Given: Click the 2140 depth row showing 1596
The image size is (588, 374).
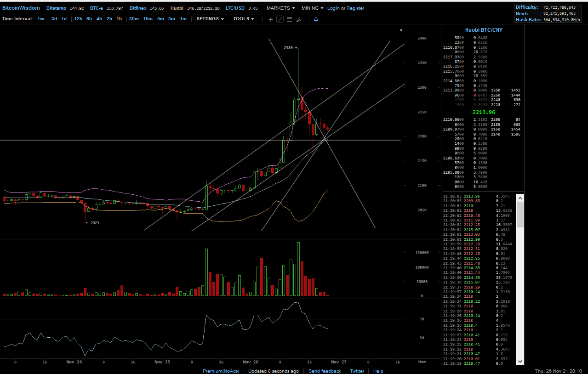Looking at the screenshot, I should 505,134.
